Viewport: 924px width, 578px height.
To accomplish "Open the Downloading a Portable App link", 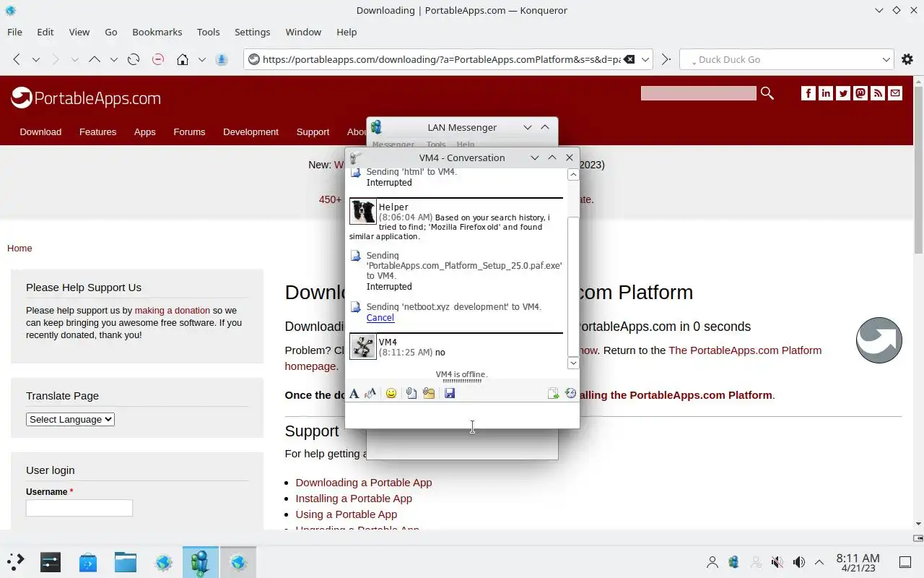I will pos(364,482).
